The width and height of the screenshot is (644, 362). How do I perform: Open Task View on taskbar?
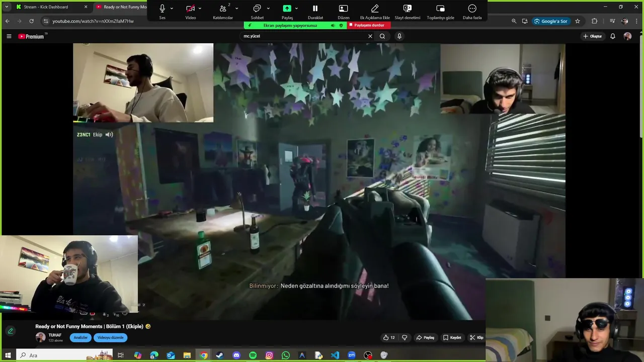(121, 355)
